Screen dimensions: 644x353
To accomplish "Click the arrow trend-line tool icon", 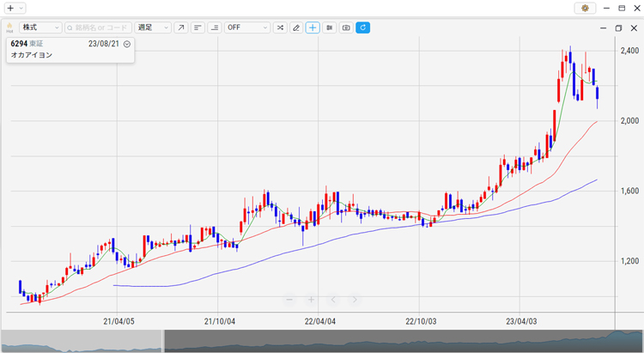I will pyautogui.click(x=180, y=27).
